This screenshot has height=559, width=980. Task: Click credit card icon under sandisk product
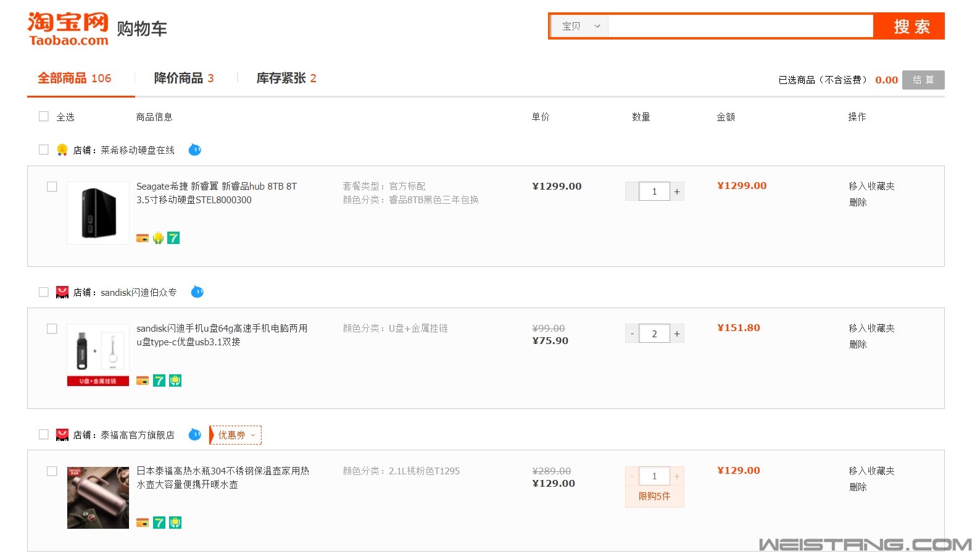143,380
